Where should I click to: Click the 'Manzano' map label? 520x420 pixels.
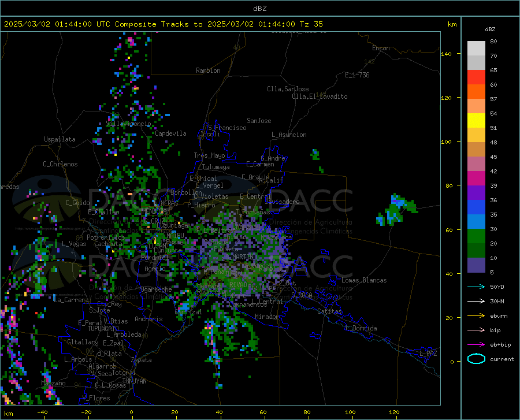[x=53, y=383]
